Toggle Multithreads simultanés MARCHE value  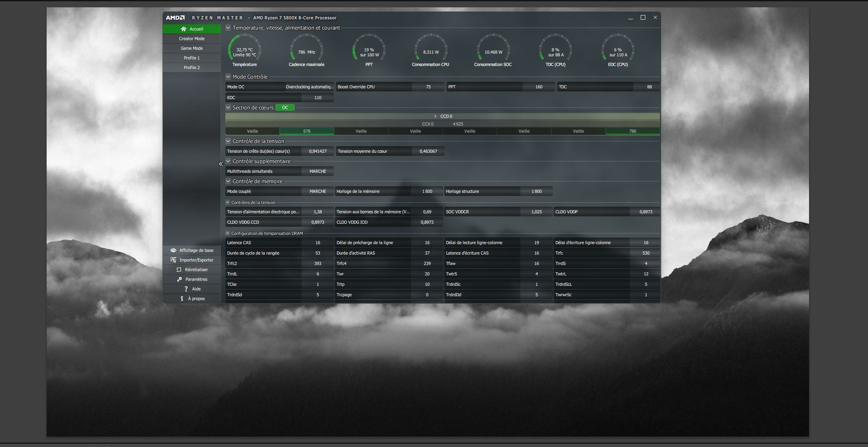(318, 171)
